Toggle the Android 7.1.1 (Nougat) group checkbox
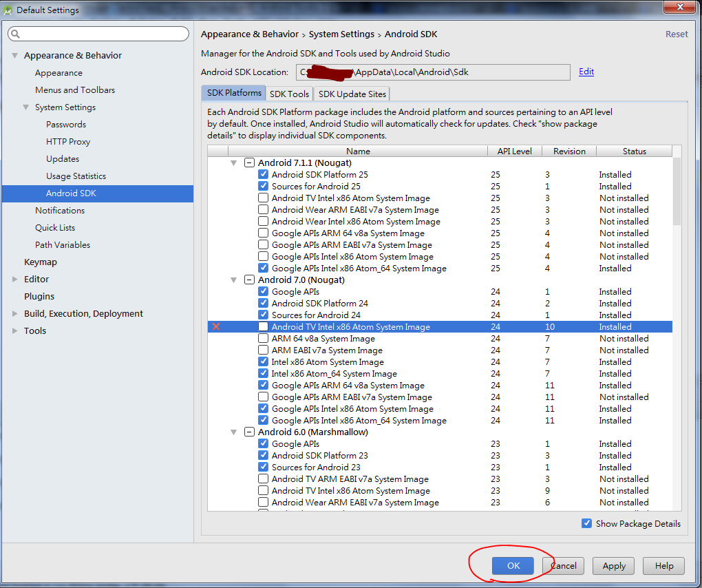Image resolution: width=702 pixels, height=588 pixels. click(249, 162)
